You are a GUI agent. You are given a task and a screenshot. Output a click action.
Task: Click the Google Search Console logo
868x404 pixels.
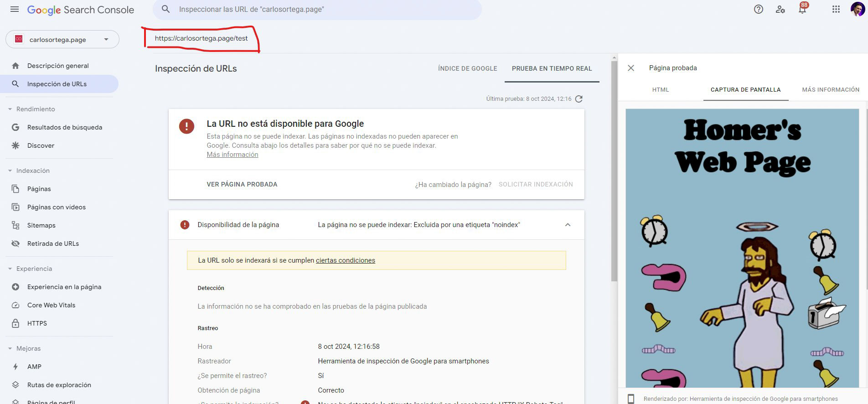click(x=81, y=10)
